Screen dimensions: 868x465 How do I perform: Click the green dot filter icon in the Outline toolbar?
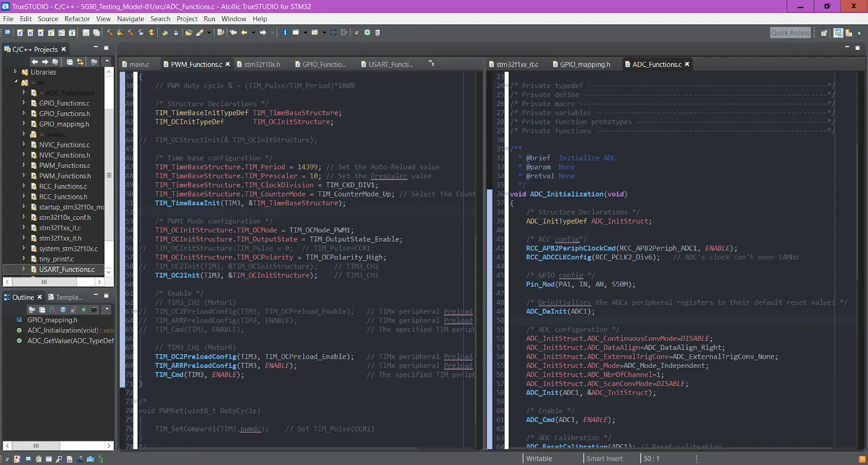click(x=84, y=310)
